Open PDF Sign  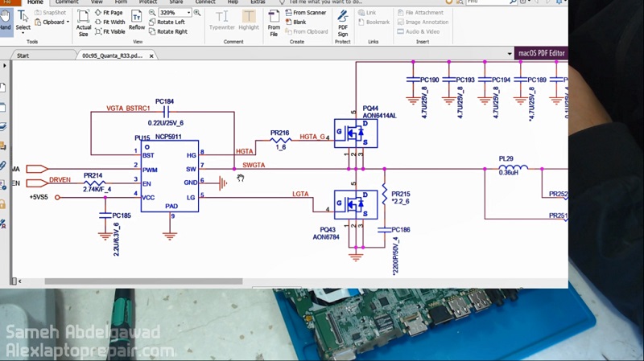(343, 23)
